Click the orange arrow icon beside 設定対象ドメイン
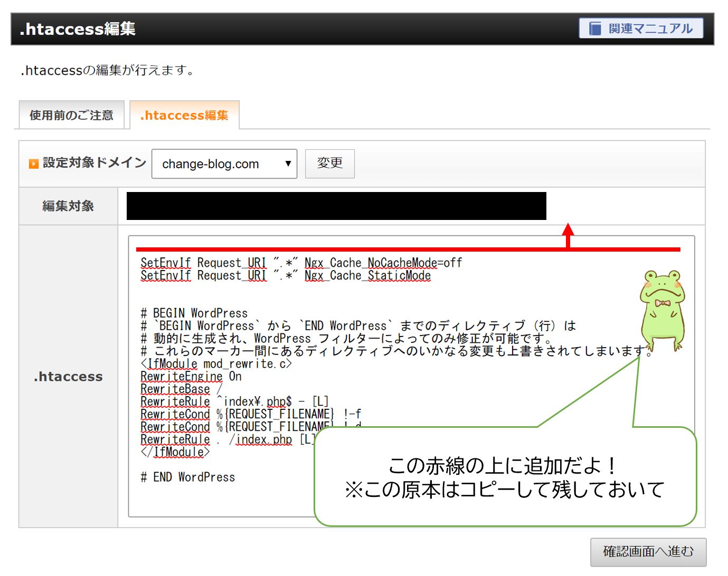 [34, 164]
